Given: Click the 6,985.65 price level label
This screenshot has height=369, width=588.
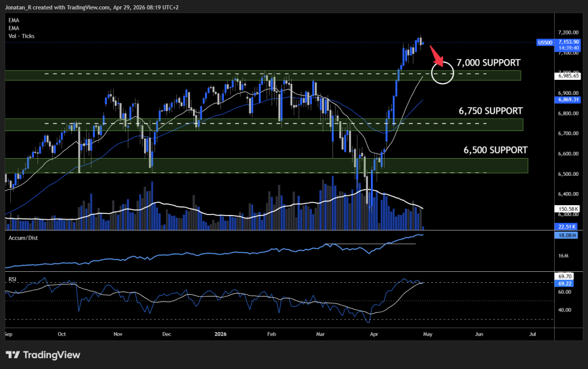Looking at the screenshot, I should [568, 75].
